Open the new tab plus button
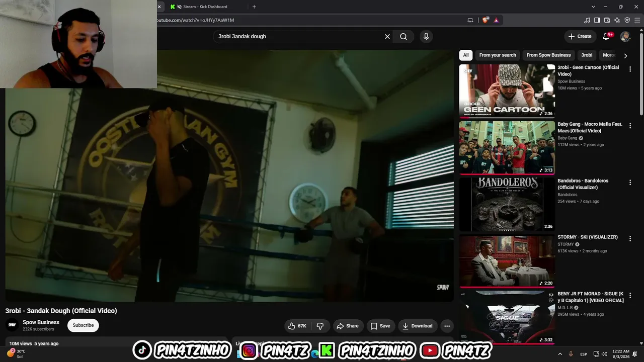Screen dimensions: 644x362 click(254, 7)
